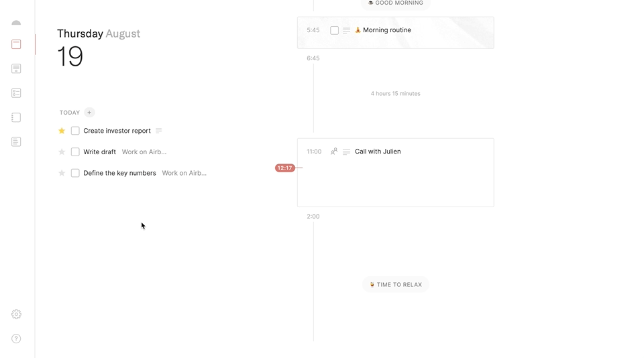Unstar the Create investor report task

[x=62, y=131]
